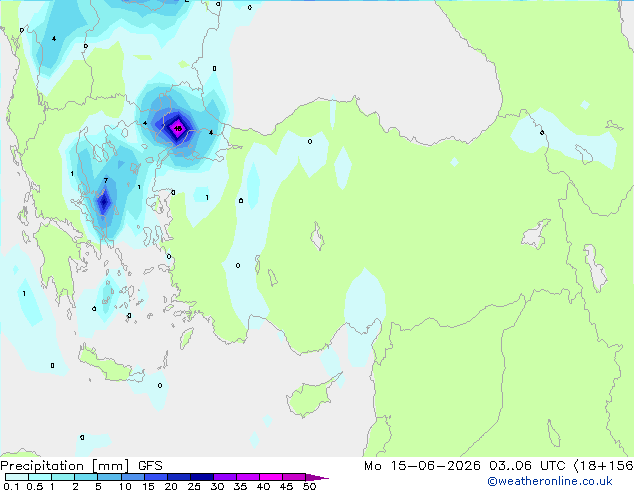
Task: Click the '7' precipitation value on map
Action: (106, 180)
